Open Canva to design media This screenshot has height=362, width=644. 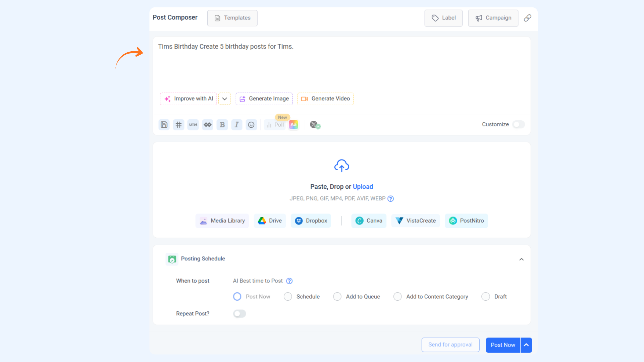(x=369, y=221)
